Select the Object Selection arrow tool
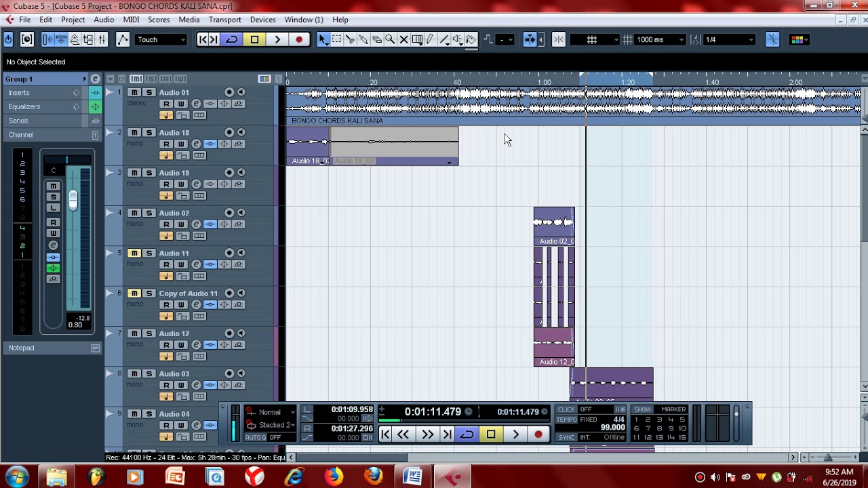The width and height of the screenshot is (868, 488). click(323, 40)
